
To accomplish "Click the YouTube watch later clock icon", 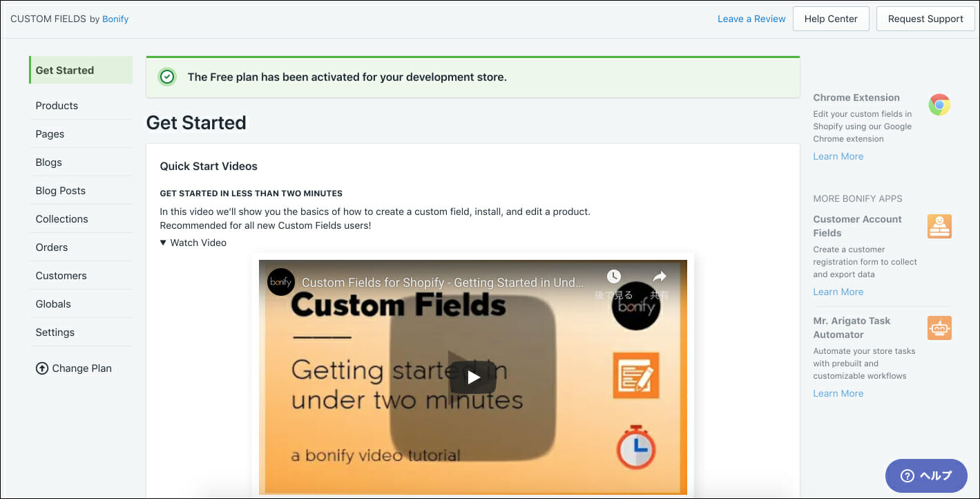I will tap(613, 277).
